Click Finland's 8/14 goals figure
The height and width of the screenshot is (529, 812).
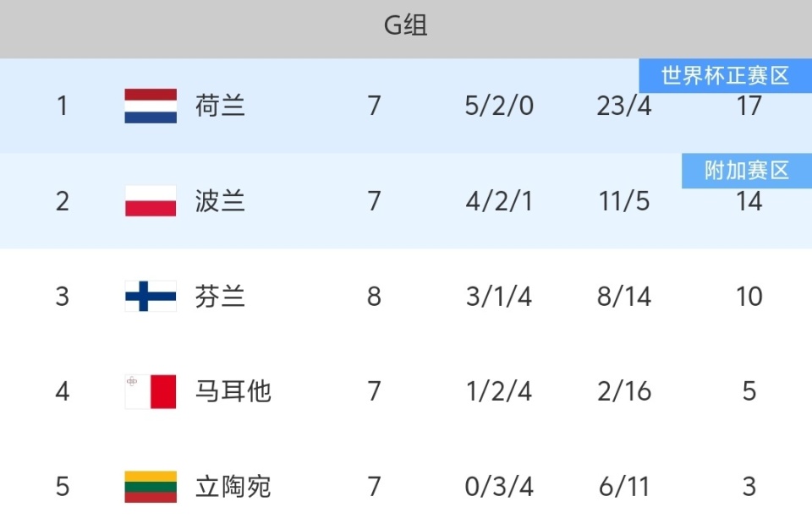click(x=623, y=297)
